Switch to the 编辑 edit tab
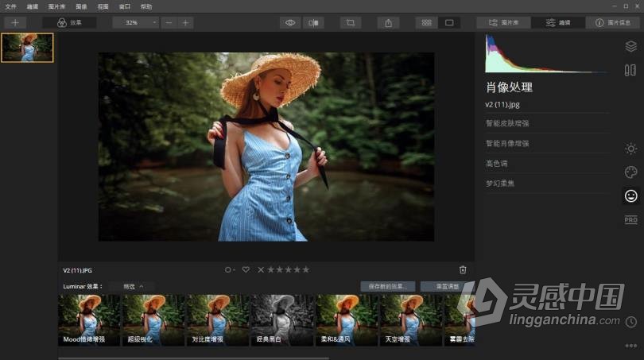644x360 pixels. (x=558, y=22)
